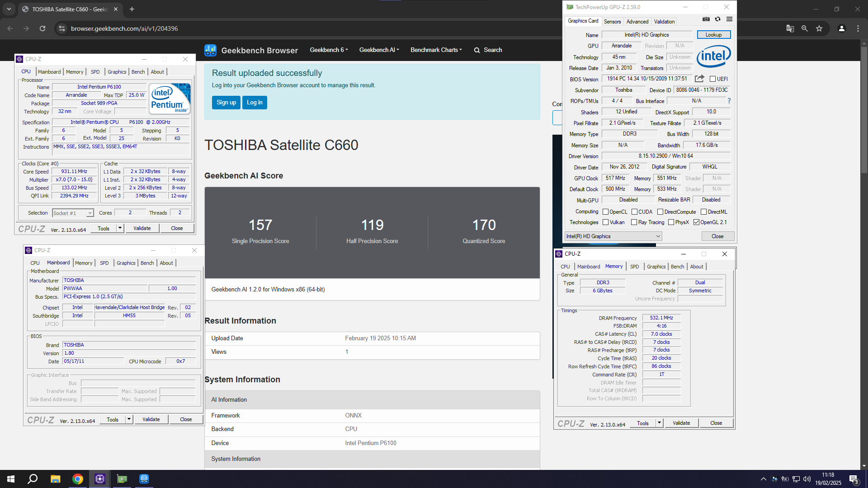
Task: Open Bench tab in CPU-Z CPU window
Action: (138, 72)
